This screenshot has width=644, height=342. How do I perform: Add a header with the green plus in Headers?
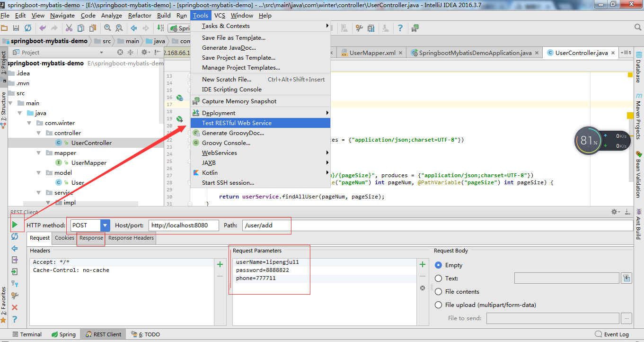pyautogui.click(x=220, y=264)
